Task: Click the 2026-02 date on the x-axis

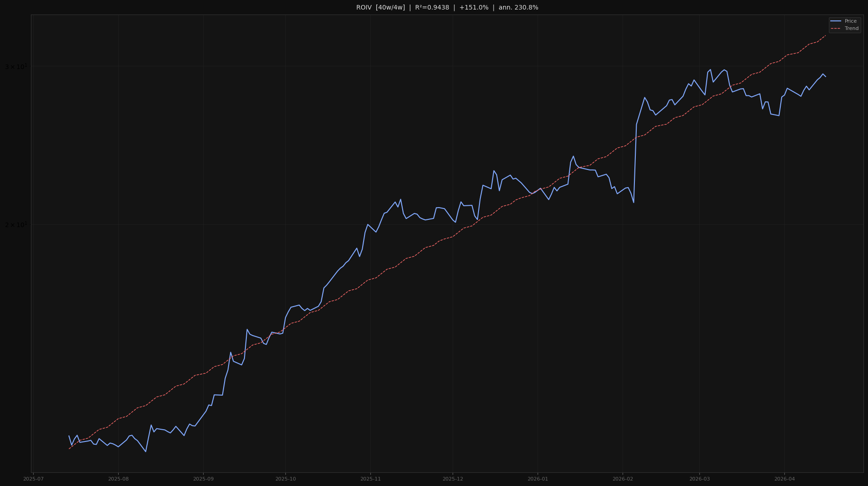Action: point(623,479)
